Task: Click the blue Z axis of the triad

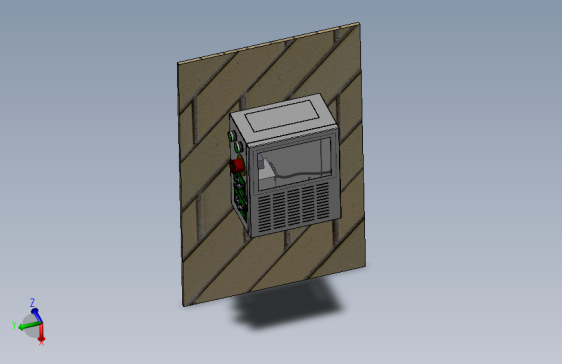Action: pos(37,315)
